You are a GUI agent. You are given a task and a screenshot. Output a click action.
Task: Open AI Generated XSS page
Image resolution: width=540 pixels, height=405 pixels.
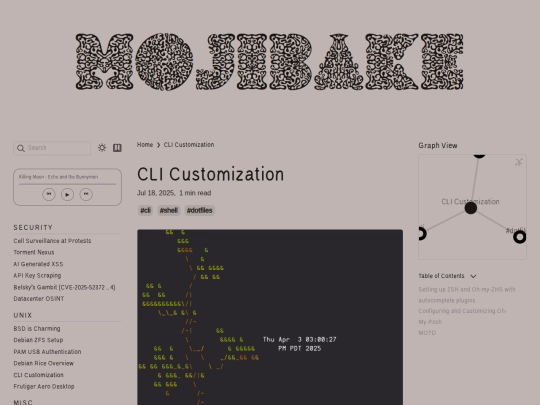[x=38, y=264]
